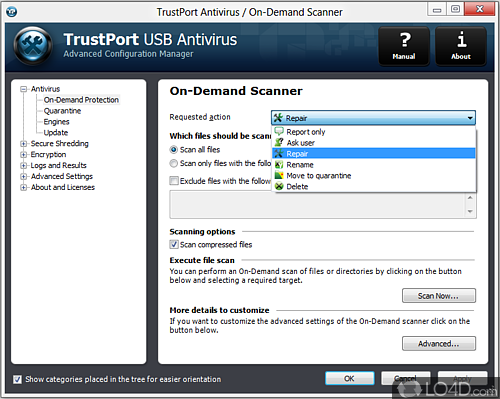Select Quarantine in the tree
Viewport: 500px width, 399px height.
point(62,111)
